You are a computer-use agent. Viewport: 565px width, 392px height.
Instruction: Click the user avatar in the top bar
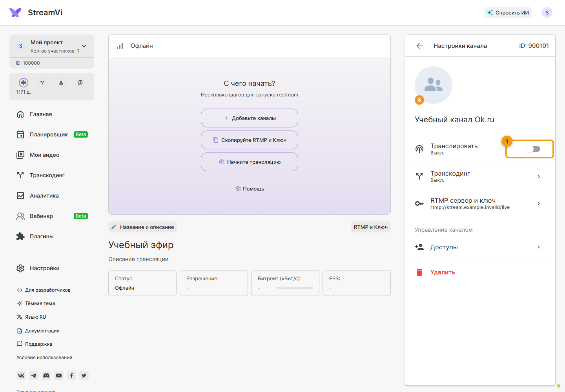coord(547,13)
